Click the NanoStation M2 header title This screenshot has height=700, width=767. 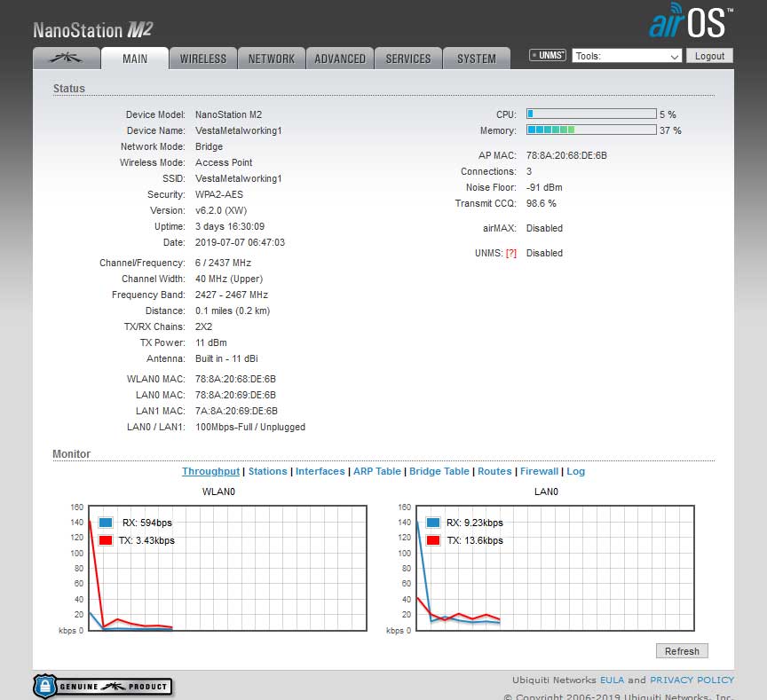coord(93,30)
